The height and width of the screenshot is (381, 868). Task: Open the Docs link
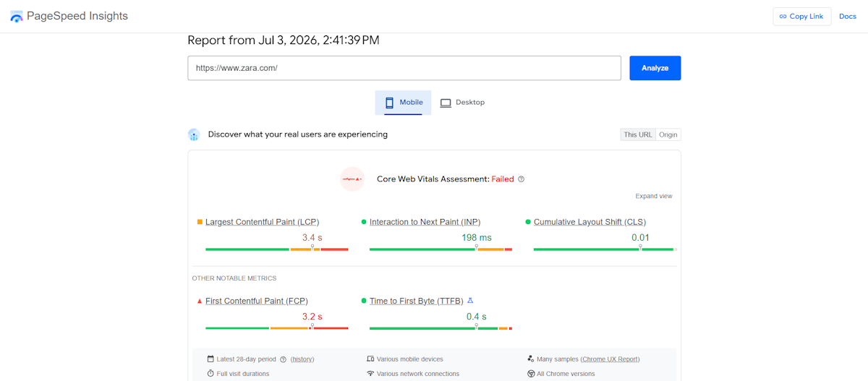click(x=847, y=17)
